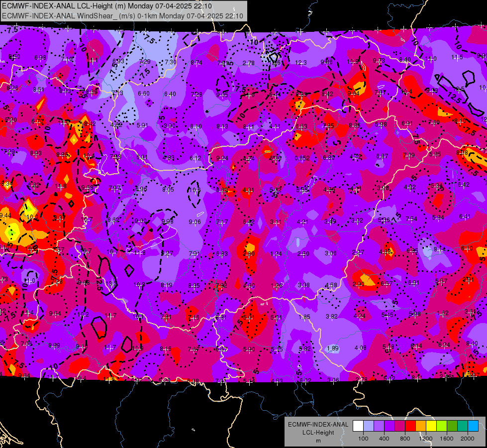487x448 pixels.
Task: Select the teal legend swatch
Action: pyautogui.click(x=463, y=426)
